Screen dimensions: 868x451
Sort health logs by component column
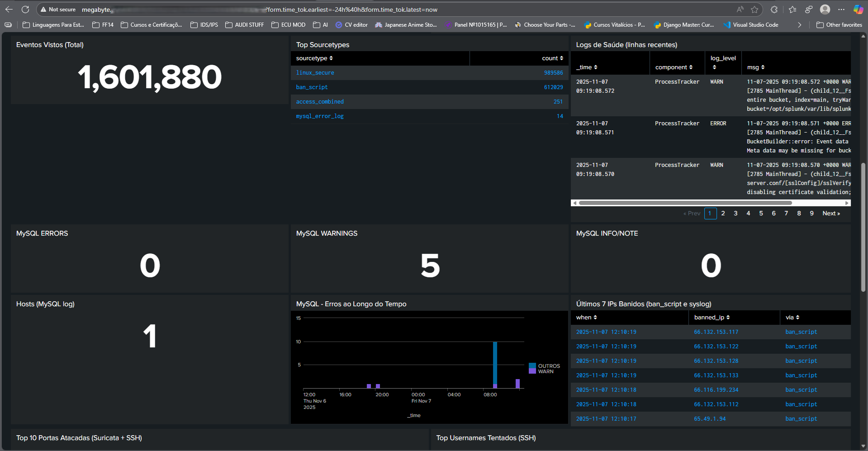coord(674,67)
